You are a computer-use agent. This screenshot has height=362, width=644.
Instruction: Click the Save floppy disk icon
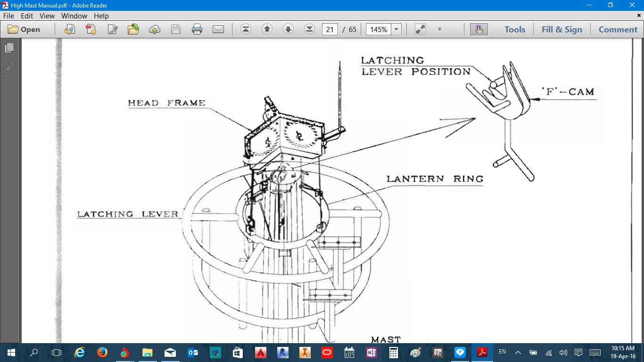(176, 29)
